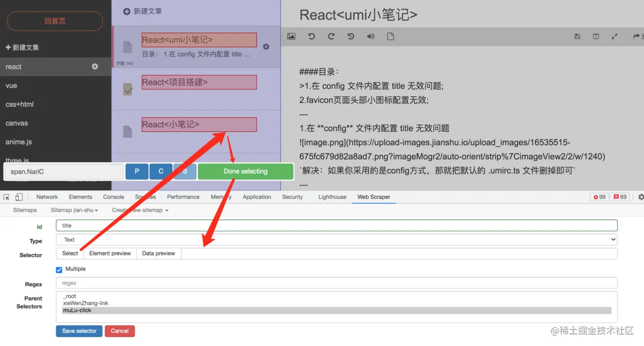Switch to the Console DevTools tab
This screenshot has width=644, height=346.
(114, 197)
